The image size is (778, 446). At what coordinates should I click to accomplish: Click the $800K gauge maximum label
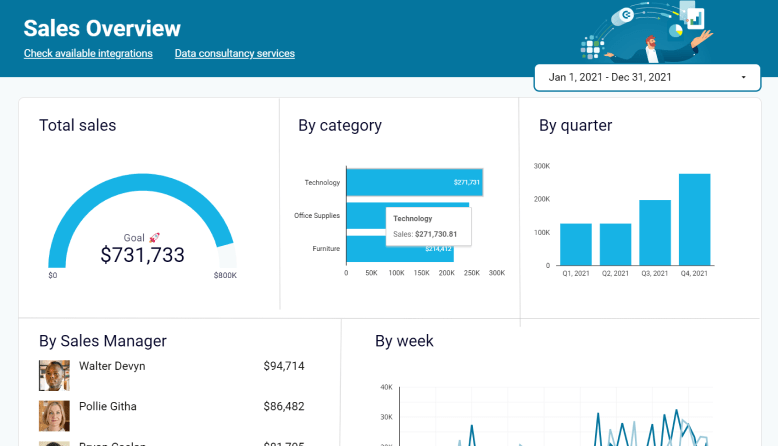point(225,275)
